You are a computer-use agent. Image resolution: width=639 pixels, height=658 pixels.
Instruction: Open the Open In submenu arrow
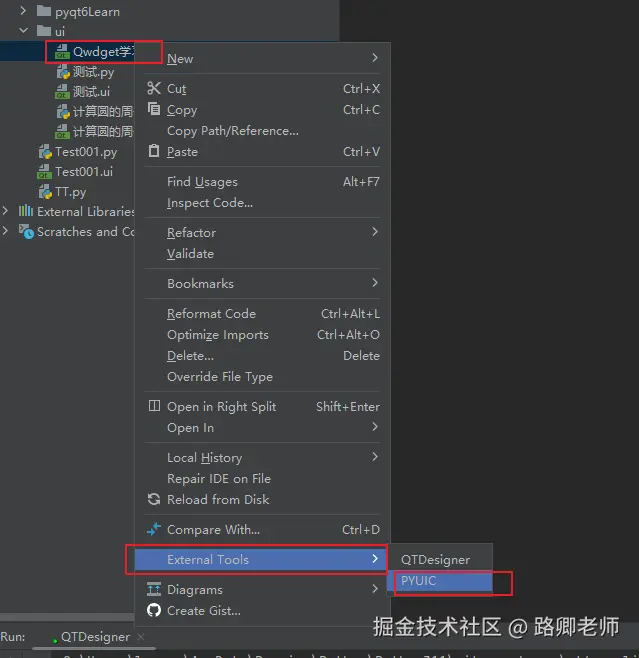pyautogui.click(x=375, y=427)
